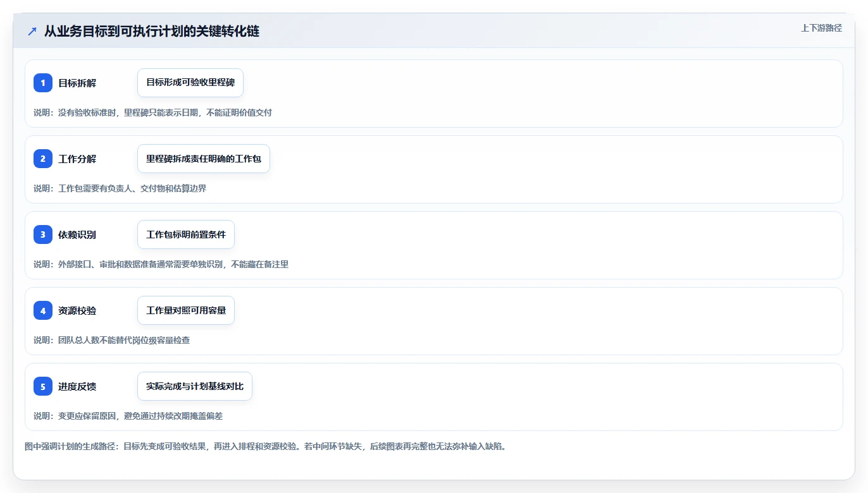Click the 依赖识别 step label

[77, 234]
